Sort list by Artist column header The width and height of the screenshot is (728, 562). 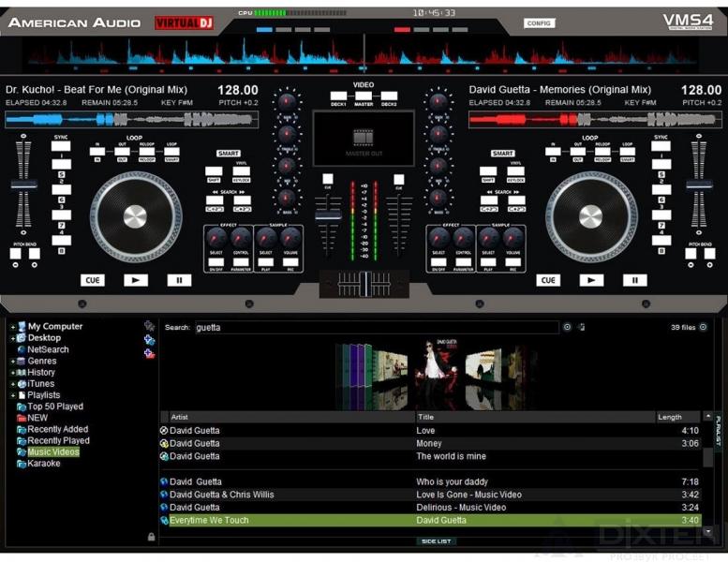point(291,417)
